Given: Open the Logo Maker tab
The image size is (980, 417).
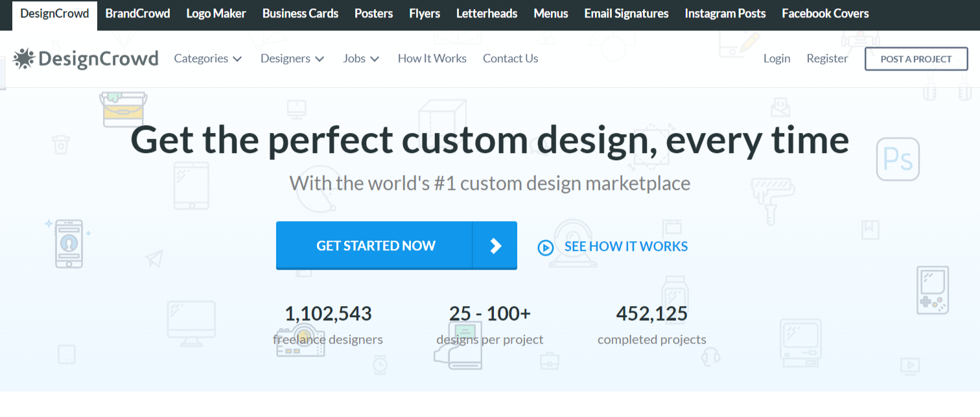Looking at the screenshot, I should coord(216,13).
